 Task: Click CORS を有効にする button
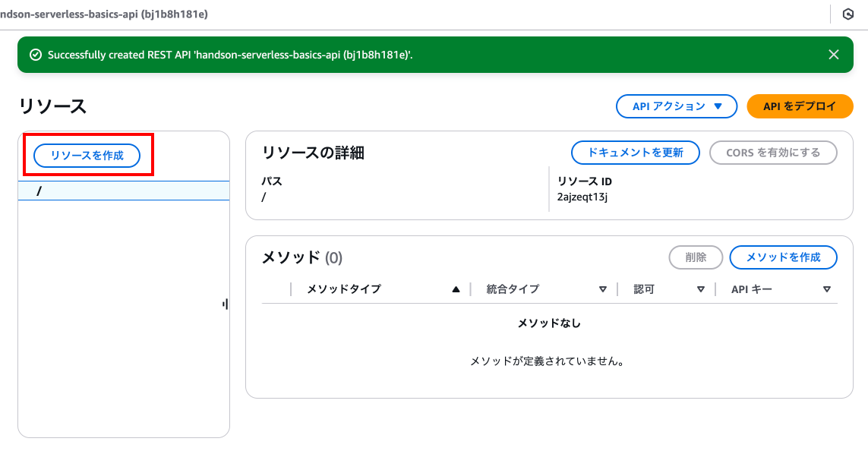[x=773, y=153]
